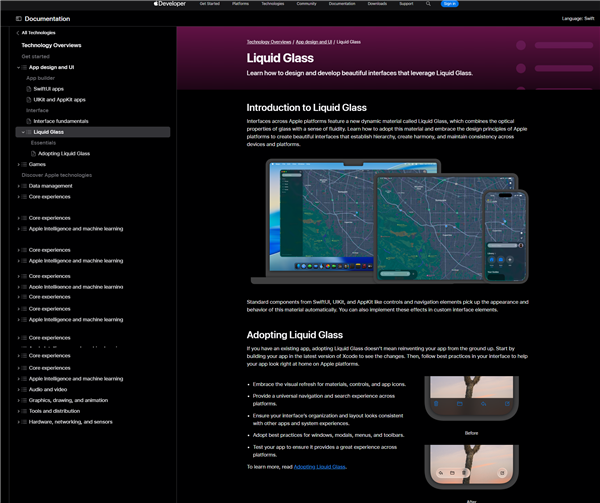Click the Mac, iPad, iPhone hero image
600x503 pixels.
pyautogui.click(x=389, y=221)
